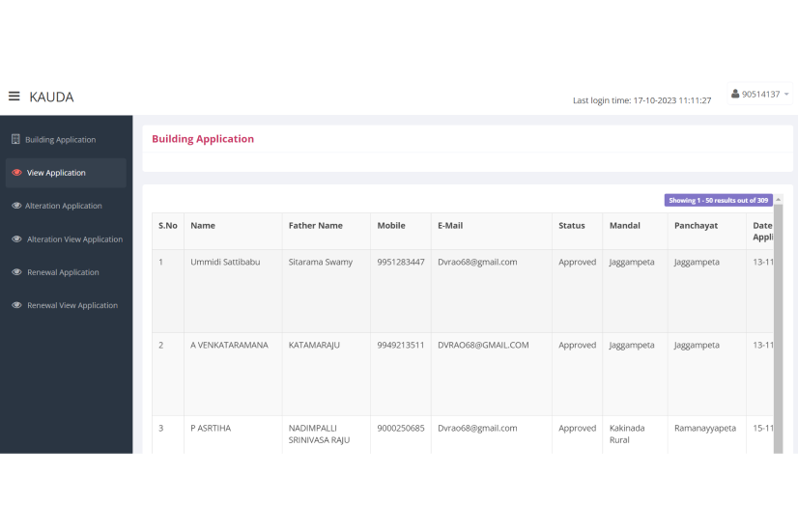Click the Mandal column header
The image size is (798, 532).
click(x=624, y=226)
